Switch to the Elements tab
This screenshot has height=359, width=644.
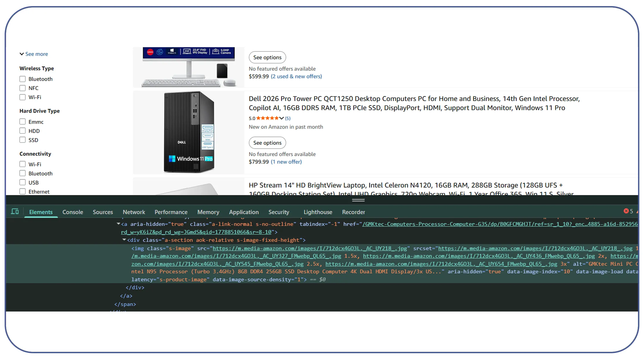(41, 212)
